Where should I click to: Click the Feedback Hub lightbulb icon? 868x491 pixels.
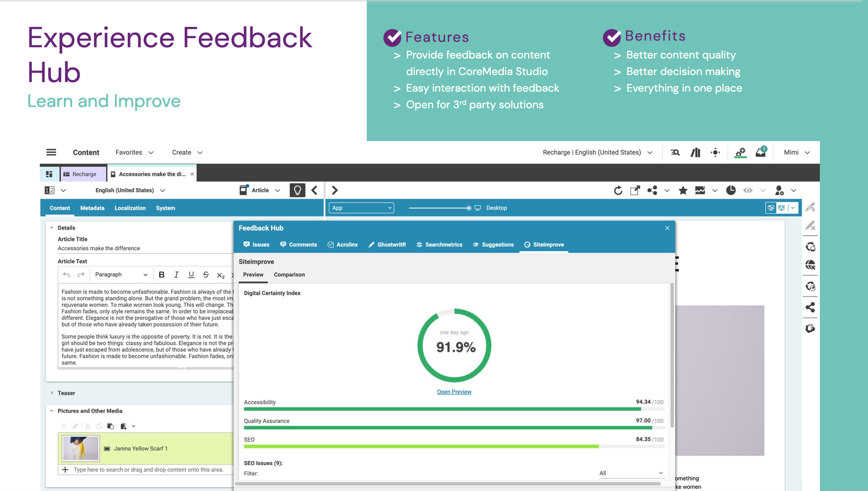297,190
